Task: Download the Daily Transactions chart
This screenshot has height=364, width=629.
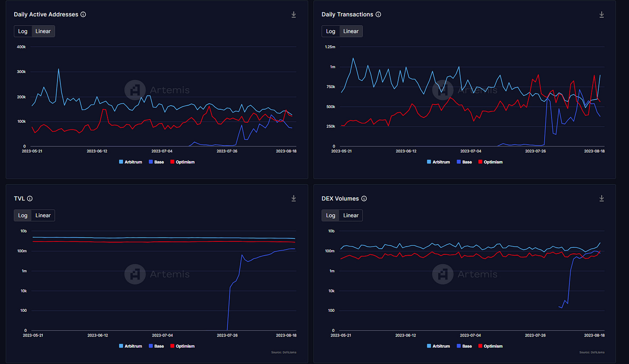Action: point(602,15)
